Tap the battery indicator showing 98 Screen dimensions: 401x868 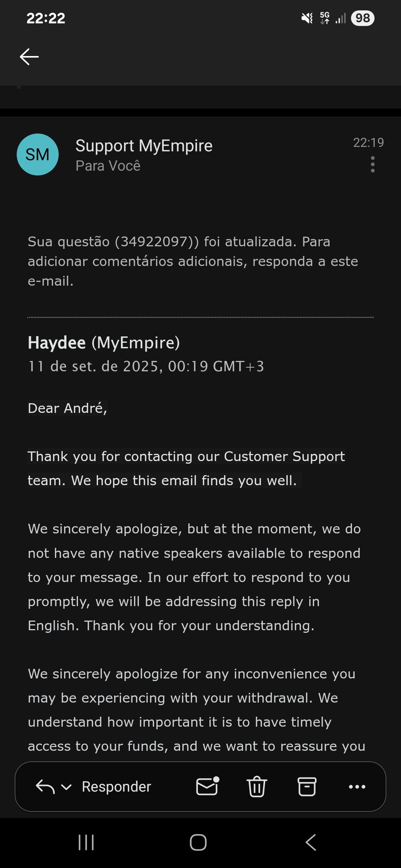[362, 18]
